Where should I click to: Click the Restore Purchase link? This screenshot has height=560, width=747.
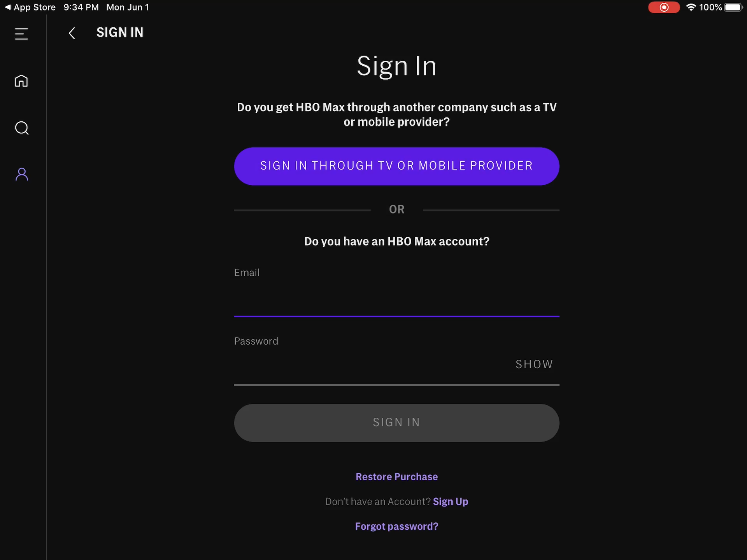(396, 476)
